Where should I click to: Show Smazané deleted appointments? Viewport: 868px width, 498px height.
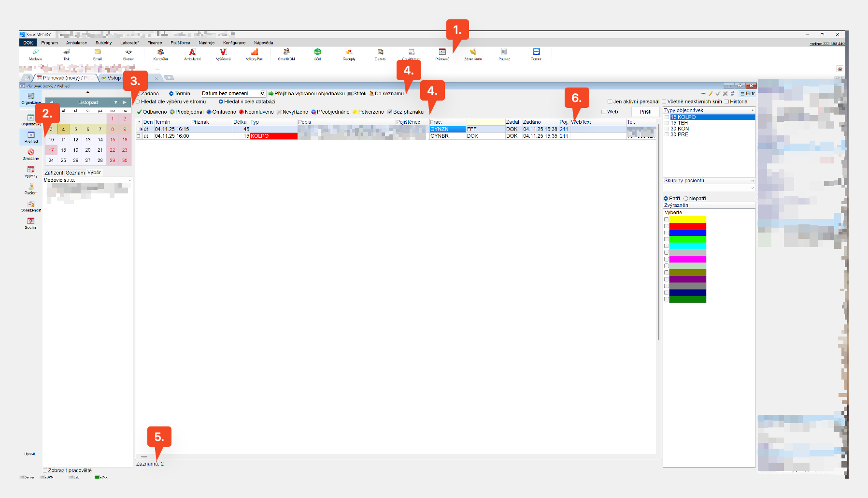tap(31, 154)
